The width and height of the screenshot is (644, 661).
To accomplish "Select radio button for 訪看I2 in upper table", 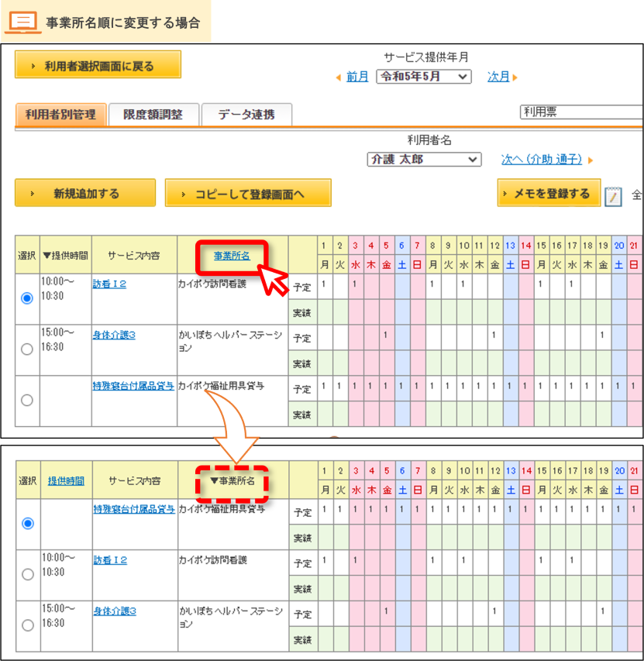I will 27,298.
